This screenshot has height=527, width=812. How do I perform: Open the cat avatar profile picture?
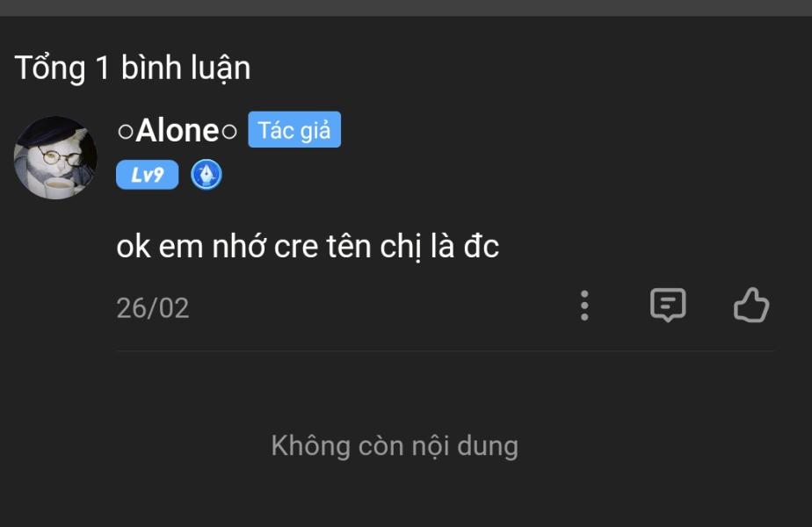pos(55,158)
